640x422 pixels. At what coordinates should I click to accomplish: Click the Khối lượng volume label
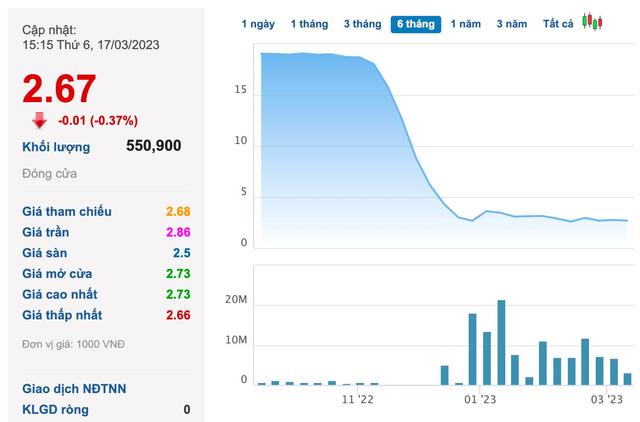tap(56, 147)
